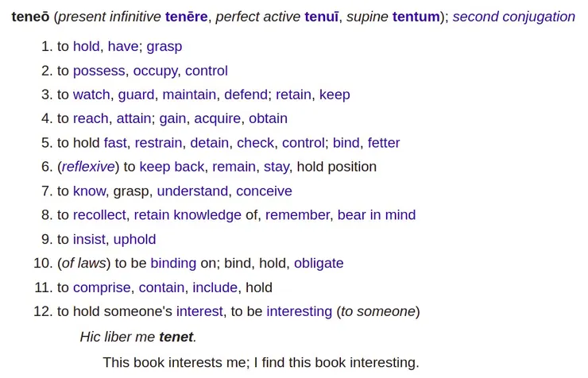Open the supine 'tentum' link
This screenshot has width=588, height=378.
(x=416, y=17)
